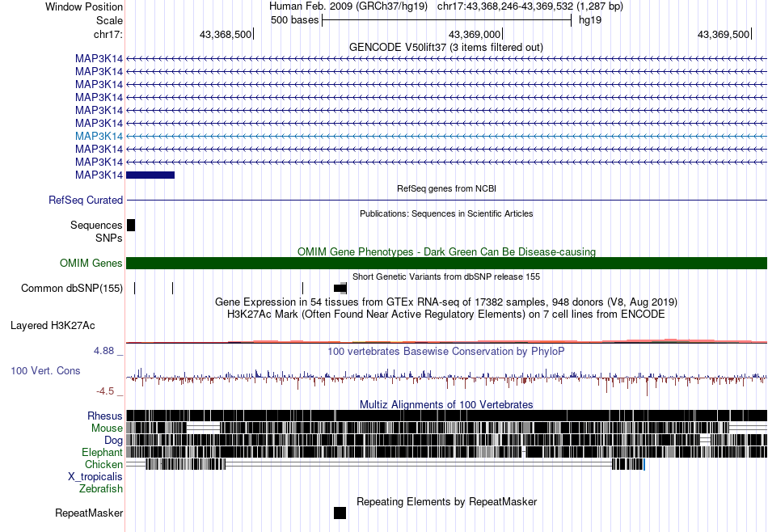
Task: Click the Human Feb. 2009 (GRCh37/hg19) text
Action: pyautogui.click(x=348, y=6)
